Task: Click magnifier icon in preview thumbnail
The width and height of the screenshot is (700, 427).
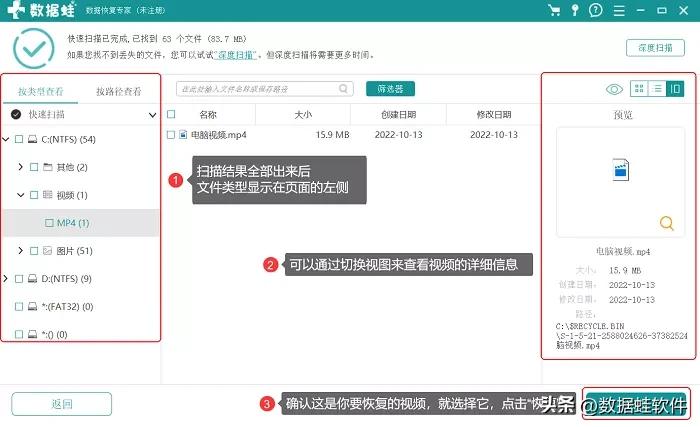Action: point(666,223)
